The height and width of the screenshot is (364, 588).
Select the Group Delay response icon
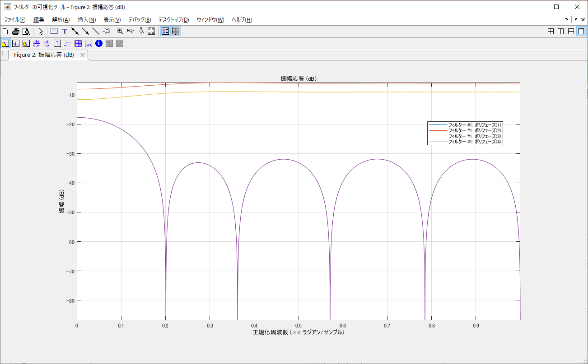point(37,43)
